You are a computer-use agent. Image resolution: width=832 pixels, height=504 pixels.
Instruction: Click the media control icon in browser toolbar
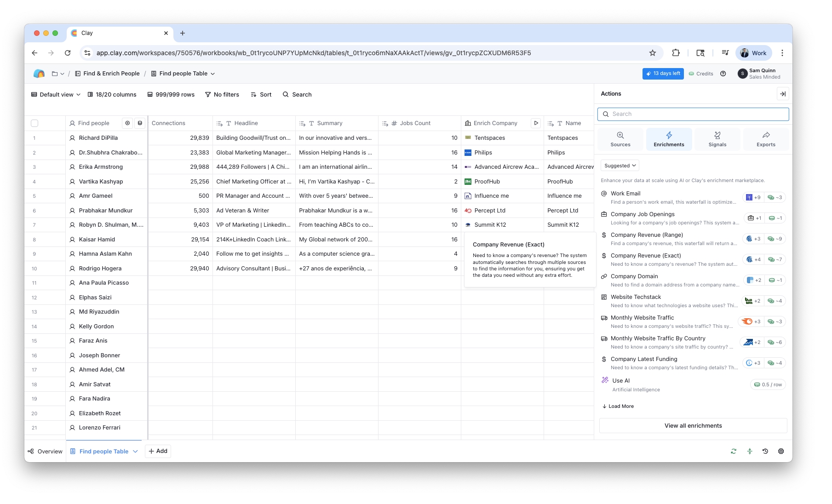725,53
